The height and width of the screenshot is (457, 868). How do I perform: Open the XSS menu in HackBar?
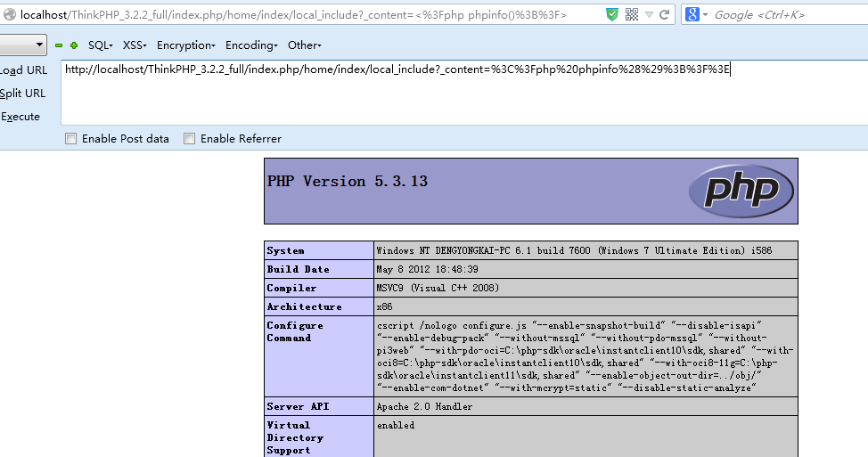tap(135, 45)
